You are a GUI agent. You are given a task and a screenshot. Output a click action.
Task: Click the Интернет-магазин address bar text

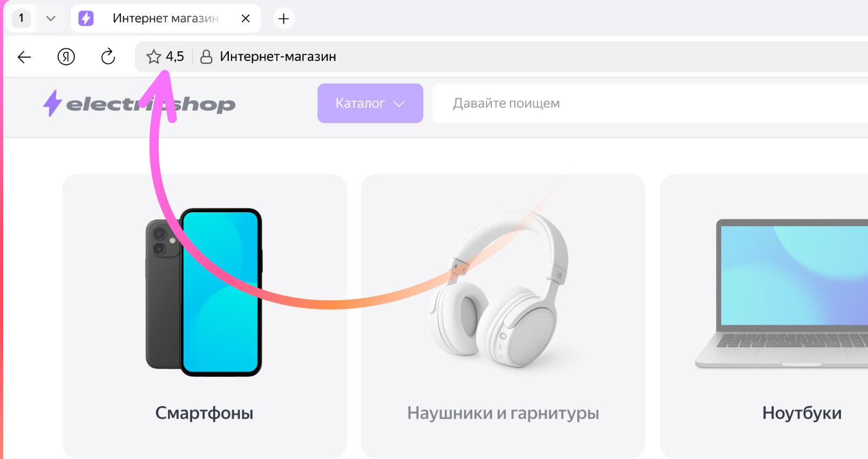click(278, 57)
